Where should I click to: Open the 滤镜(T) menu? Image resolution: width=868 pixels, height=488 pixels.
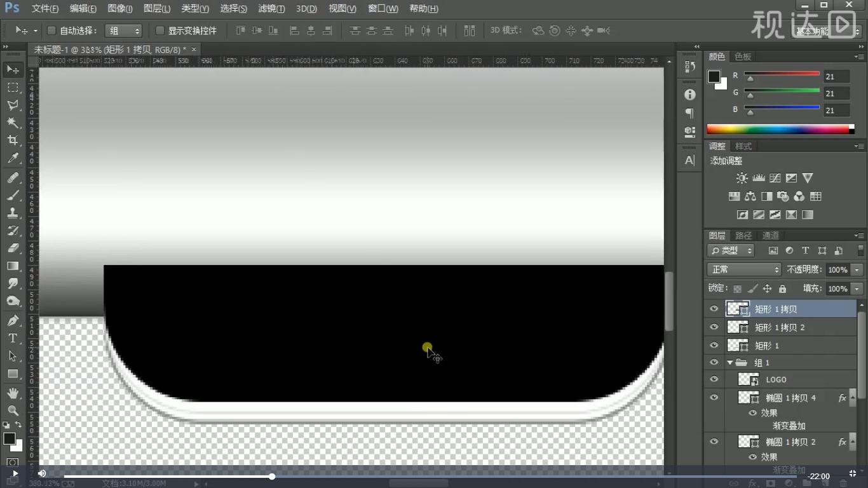click(271, 9)
